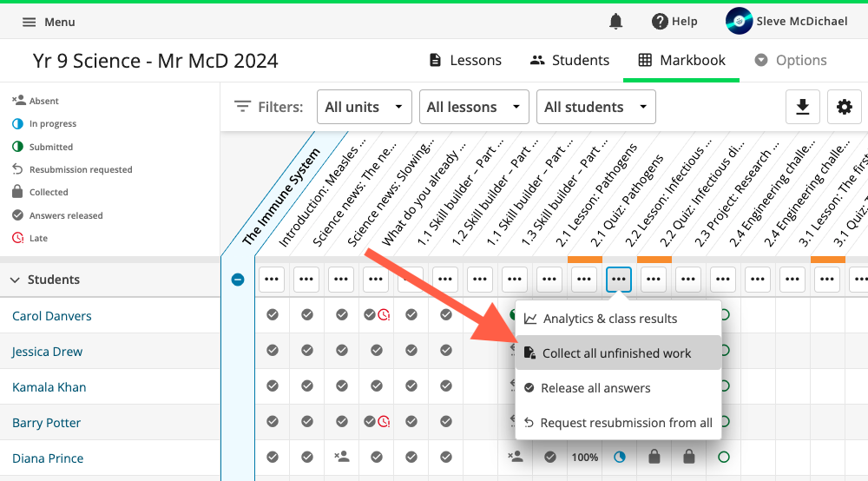Click Jessica Drew Introduction: Measles checkmark
This screenshot has width=868, height=481.
click(273, 351)
